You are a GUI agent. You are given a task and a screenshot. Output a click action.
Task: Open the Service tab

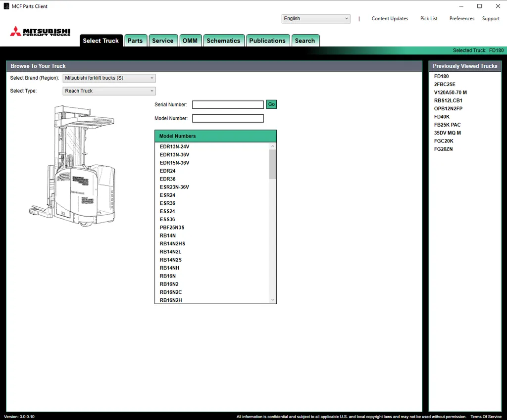pyautogui.click(x=163, y=41)
